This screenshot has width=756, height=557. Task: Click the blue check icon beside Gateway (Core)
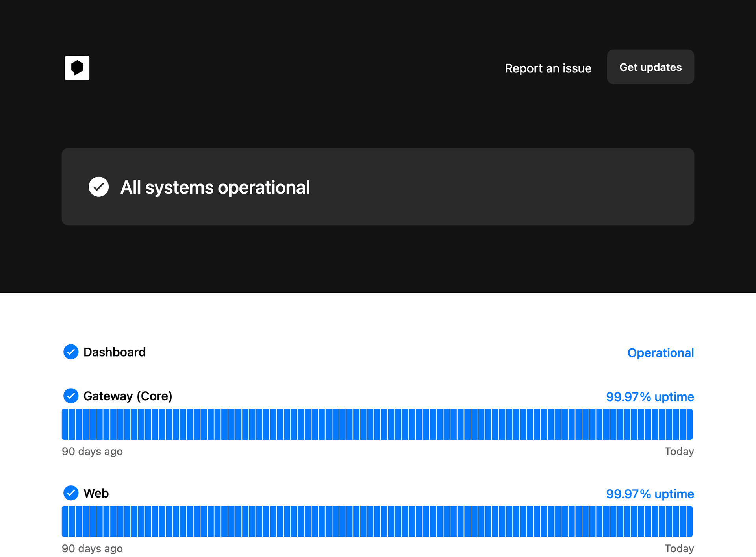click(x=71, y=396)
